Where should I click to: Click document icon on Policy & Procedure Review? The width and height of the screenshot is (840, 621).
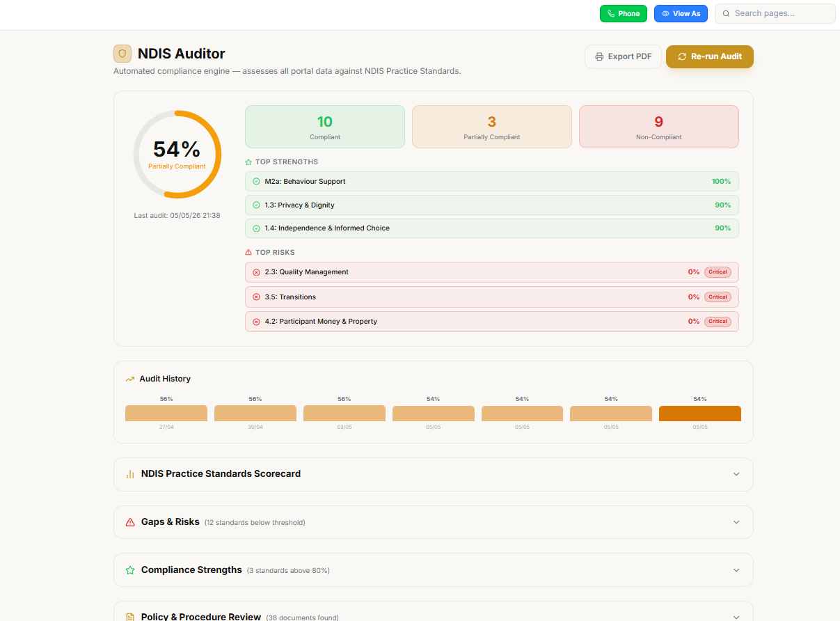130,617
